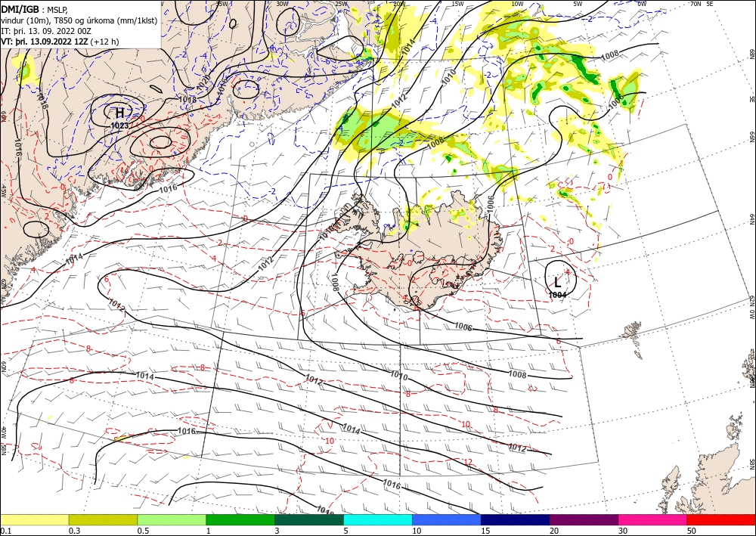
Task: Click the legend value 1 below the scale
Action: [209, 531]
